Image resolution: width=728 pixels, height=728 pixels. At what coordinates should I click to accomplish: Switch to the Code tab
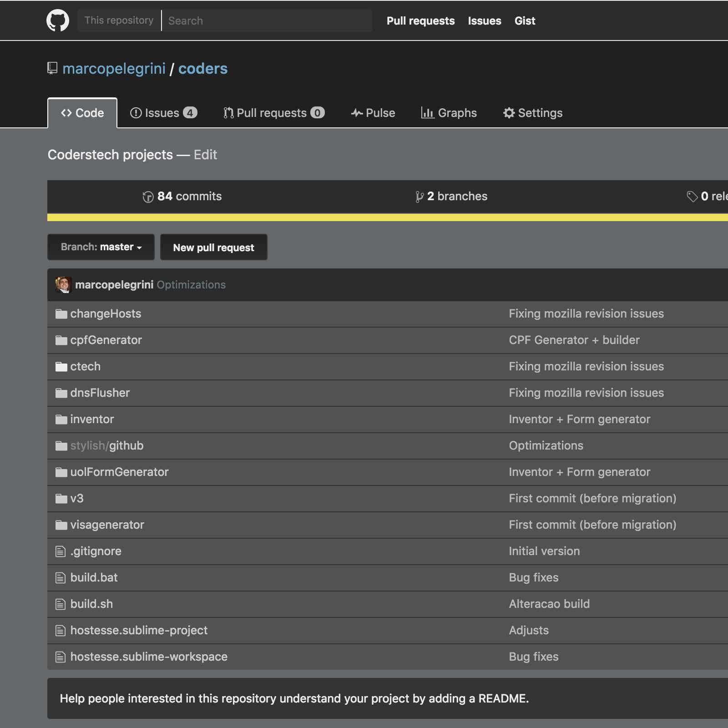click(82, 113)
